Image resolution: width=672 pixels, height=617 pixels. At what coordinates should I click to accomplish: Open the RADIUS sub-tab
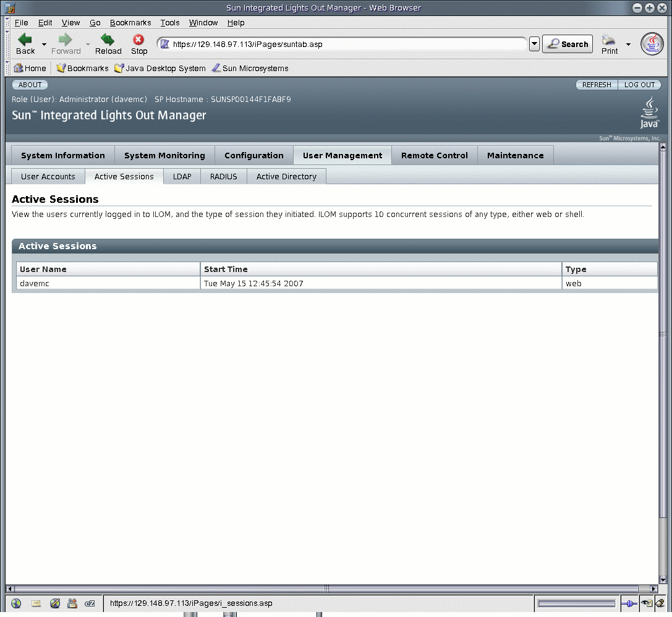coord(223,177)
